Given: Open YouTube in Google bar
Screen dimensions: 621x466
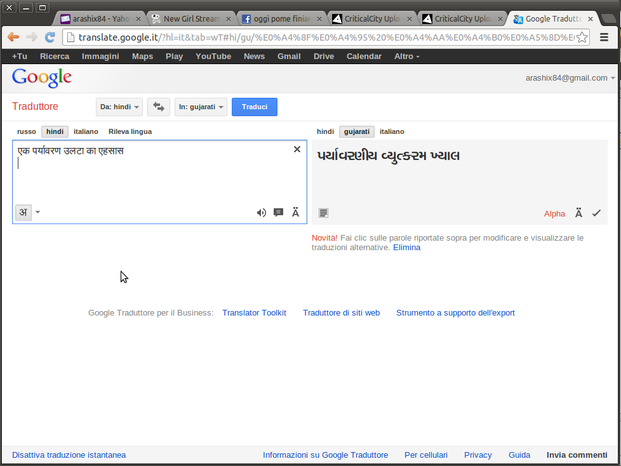Looking at the screenshot, I should (x=213, y=56).
